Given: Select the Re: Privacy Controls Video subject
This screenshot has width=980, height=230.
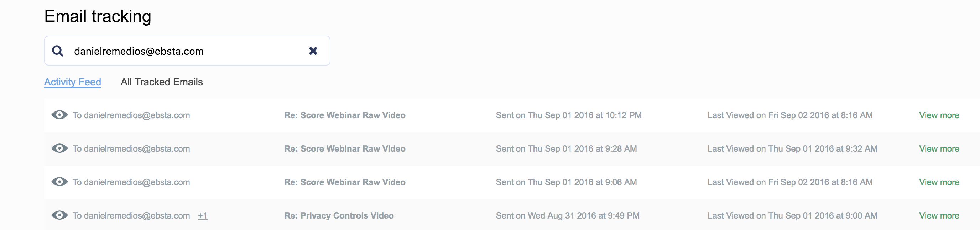Looking at the screenshot, I should click(339, 215).
